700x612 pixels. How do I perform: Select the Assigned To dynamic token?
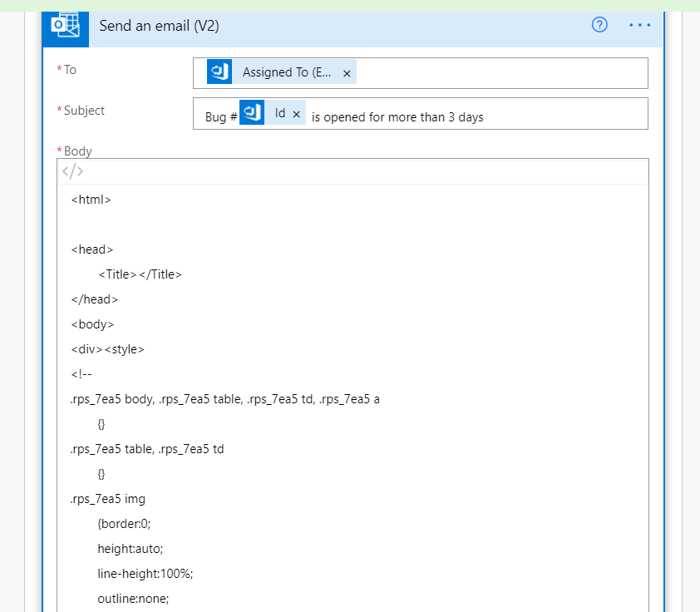point(287,72)
